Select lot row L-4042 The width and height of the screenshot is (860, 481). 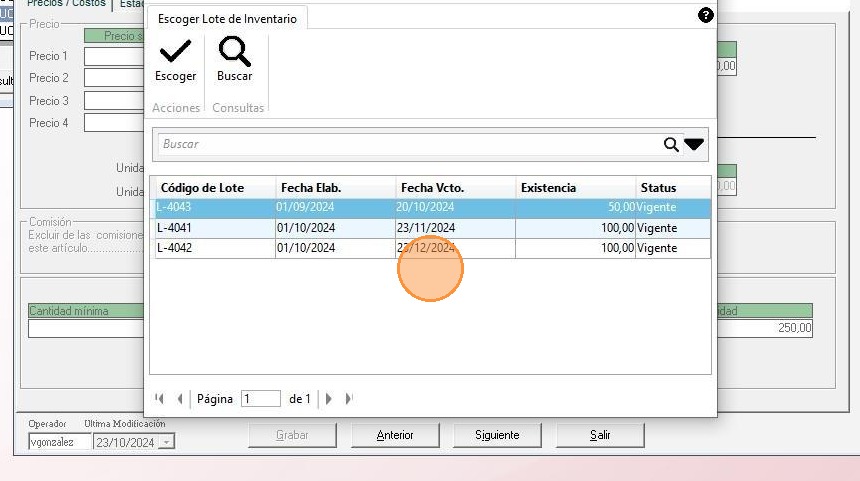[x=433, y=248]
